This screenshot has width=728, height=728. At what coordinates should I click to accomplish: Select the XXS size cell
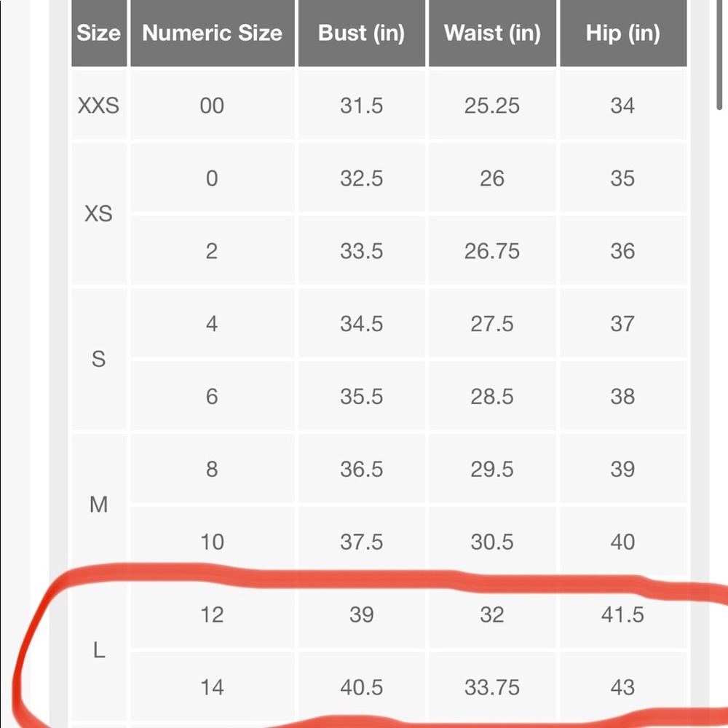coord(99,106)
